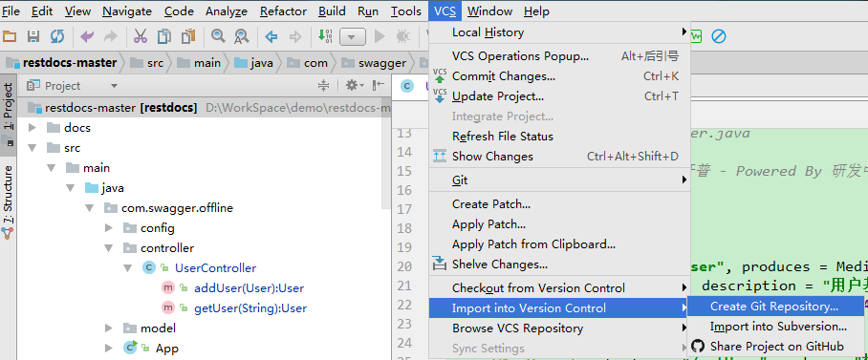Image resolution: width=868 pixels, height=360 pixels.
Task: Click the Save All toolbar icon
Action: tap(33, 36)
